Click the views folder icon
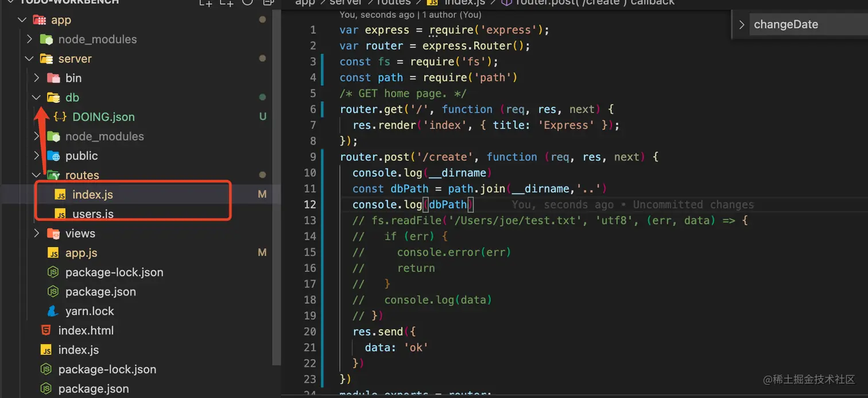 [53, 233]
